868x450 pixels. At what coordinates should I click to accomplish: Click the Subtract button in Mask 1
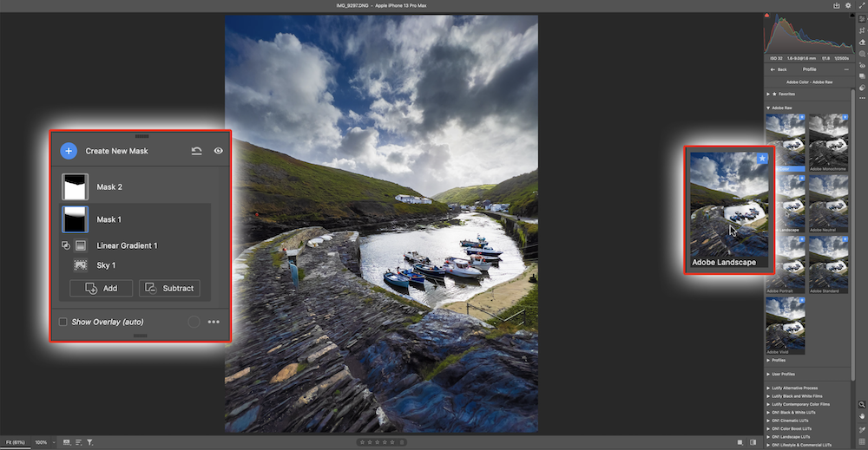169,288
